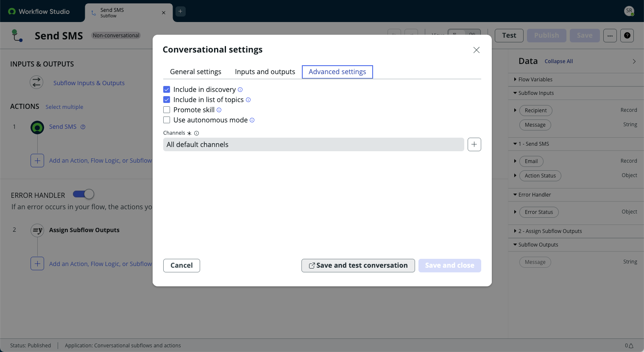Viewport: 644px width, 352px height.
Task: Expand the Email data pill arrow
Action: (x=515, y=161)
